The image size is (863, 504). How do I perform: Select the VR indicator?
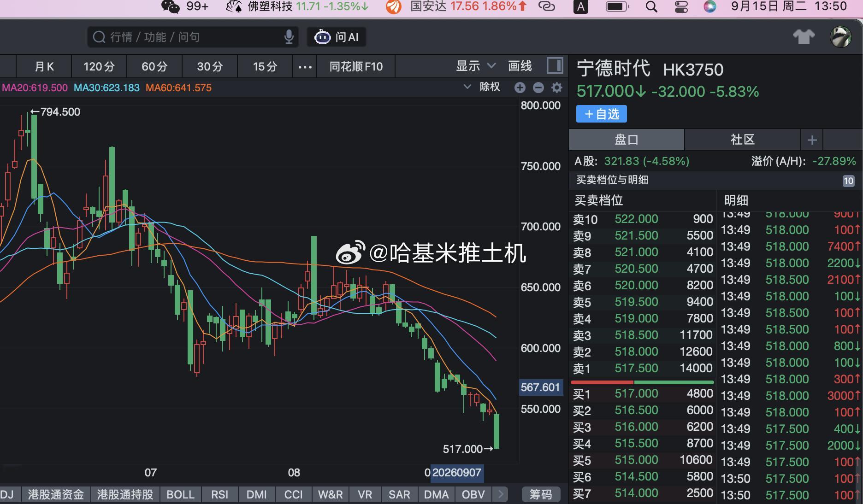[x=365, y=495]
